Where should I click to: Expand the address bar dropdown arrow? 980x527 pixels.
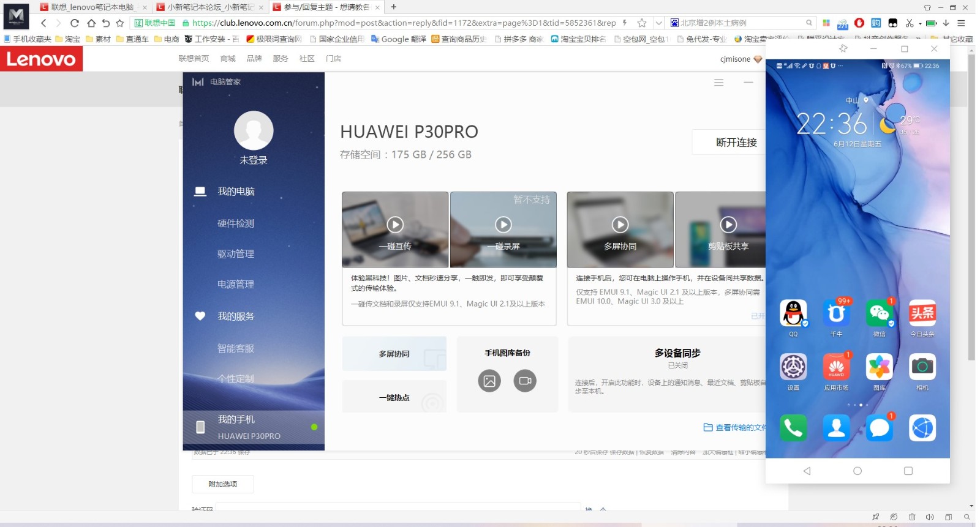click(658, 23)
